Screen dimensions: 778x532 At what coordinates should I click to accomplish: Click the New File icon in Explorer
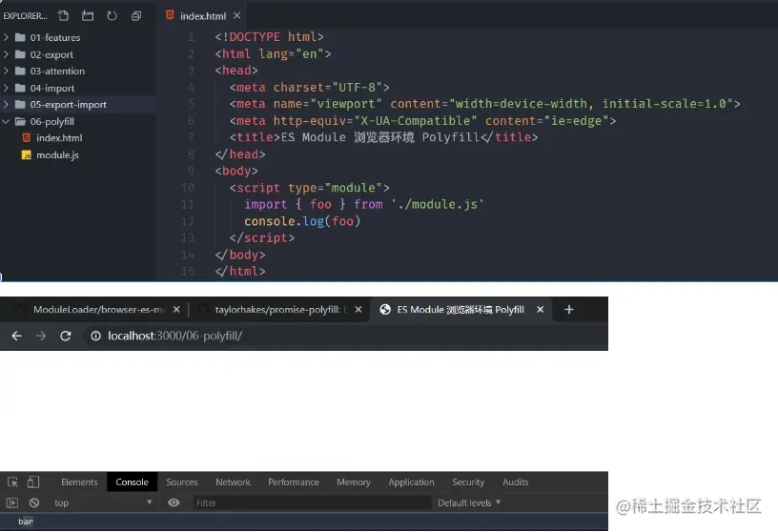tap(63, 16)
